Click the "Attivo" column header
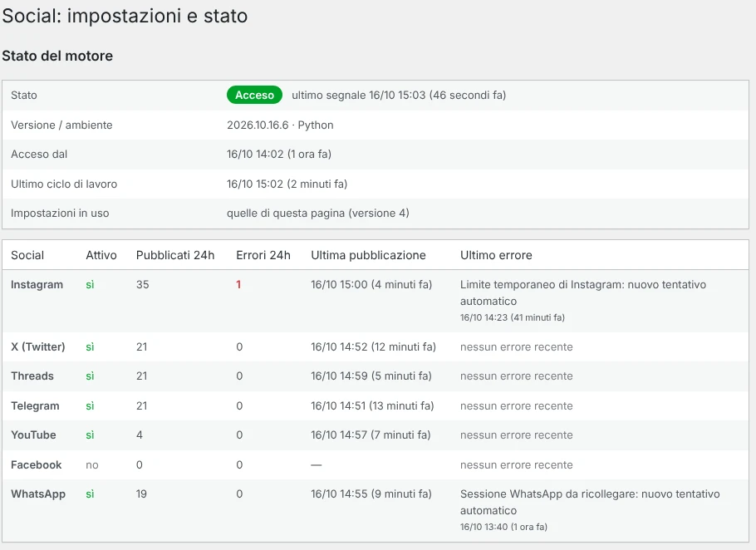Screen dimensions: 756x550 point(101,255)
